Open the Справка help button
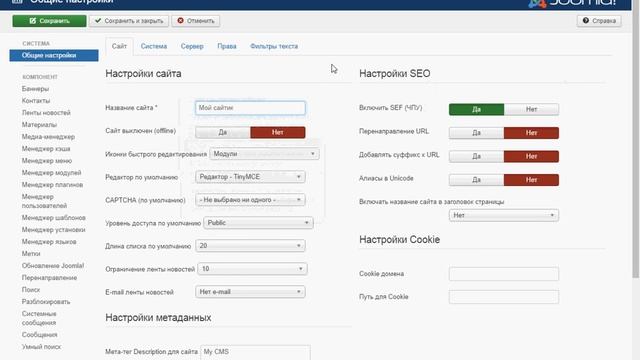 [x=599, y=21]
